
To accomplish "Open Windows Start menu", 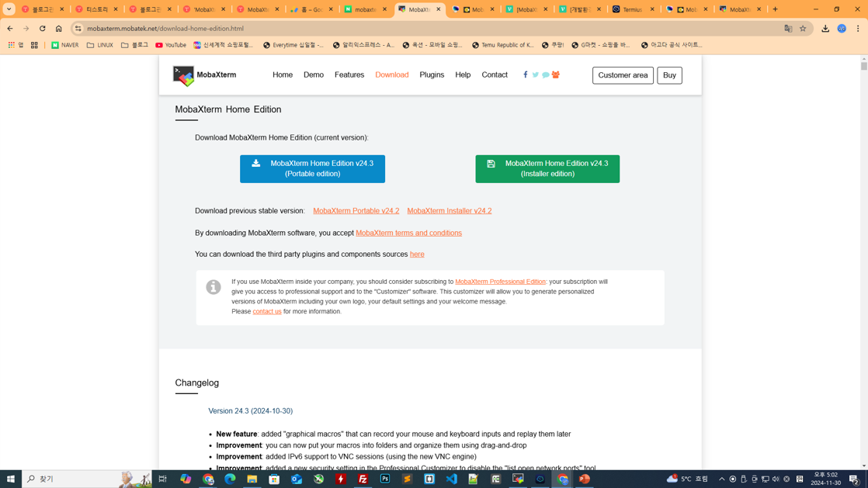I will pos(11,479).
